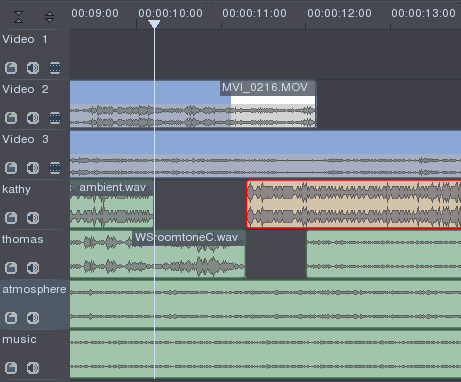The height and width of the screenshot is (382, 461).
Task: Click the playhead marker on ruler
Action: (x=154, y=24)
